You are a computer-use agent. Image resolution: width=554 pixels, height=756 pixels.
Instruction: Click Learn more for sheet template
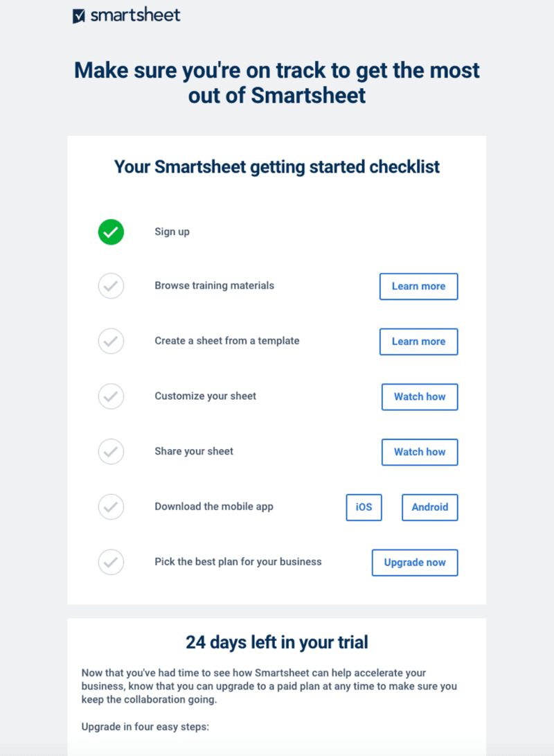click(418, 342)
